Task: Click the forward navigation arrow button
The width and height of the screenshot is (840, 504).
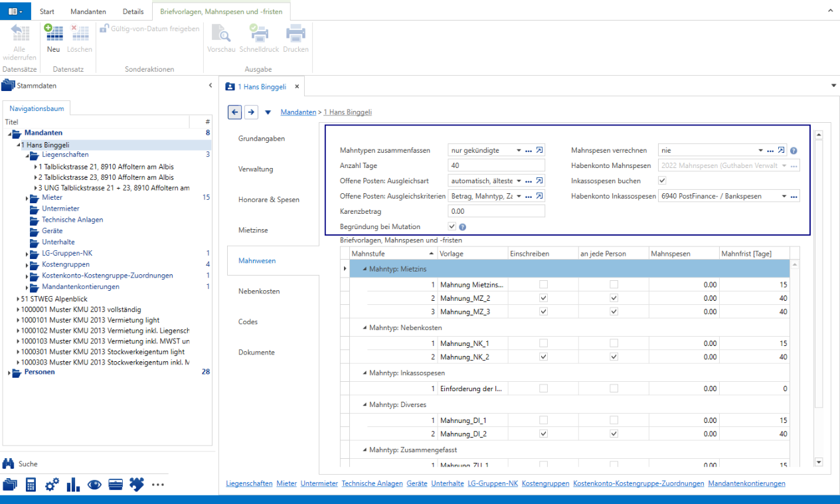Action: pyautogui.click(x=251, y=112)
